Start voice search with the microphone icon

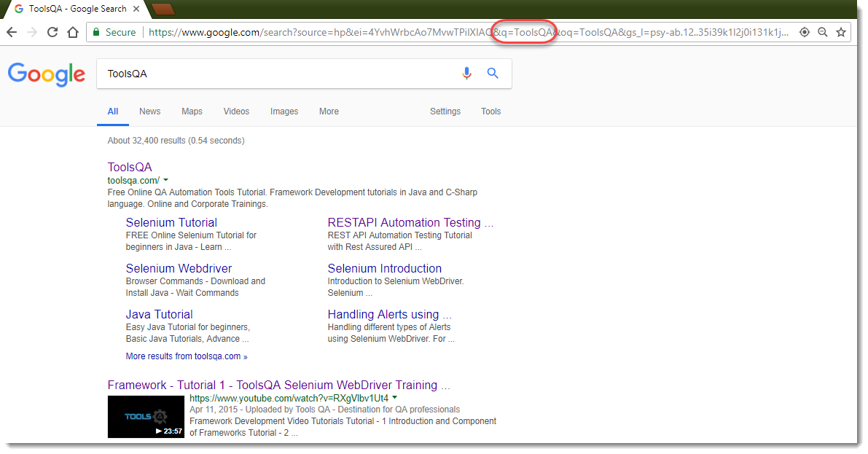coord(466,73)
